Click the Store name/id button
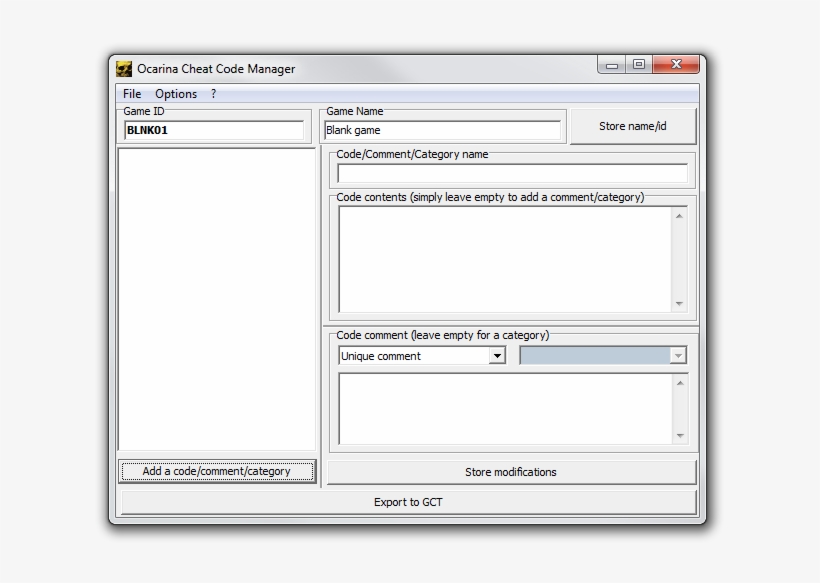820x583 pixels. pyautogui.click(x=632, y=126)
